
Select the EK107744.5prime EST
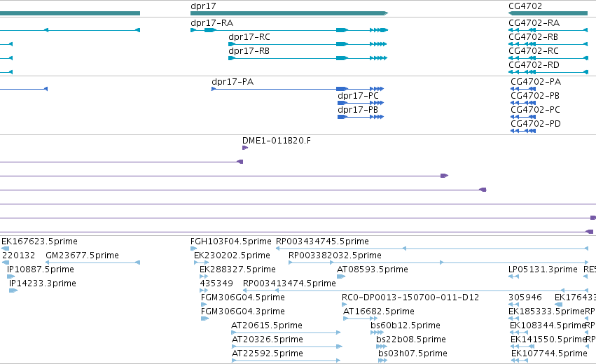click(x=520, y=361)
